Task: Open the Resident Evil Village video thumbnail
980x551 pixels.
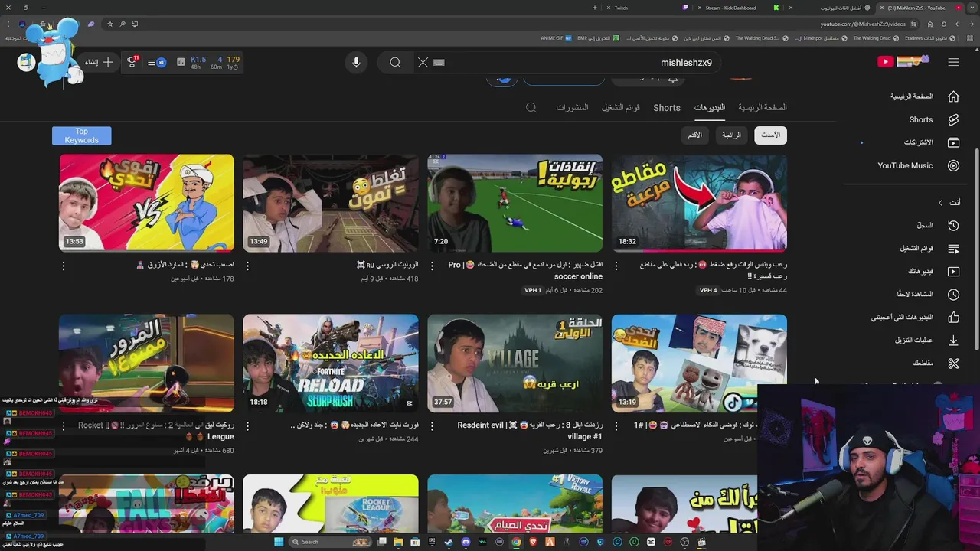Action: tap(514, 363)
